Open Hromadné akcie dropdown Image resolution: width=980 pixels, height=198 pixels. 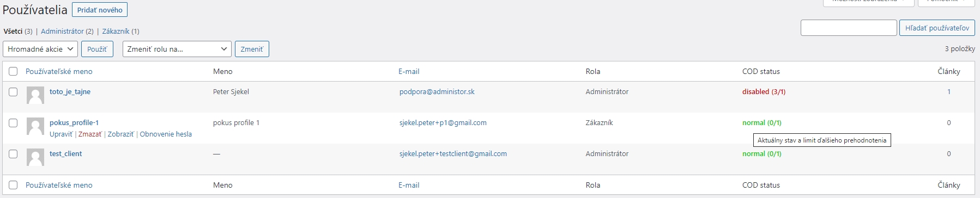(40, 49)
